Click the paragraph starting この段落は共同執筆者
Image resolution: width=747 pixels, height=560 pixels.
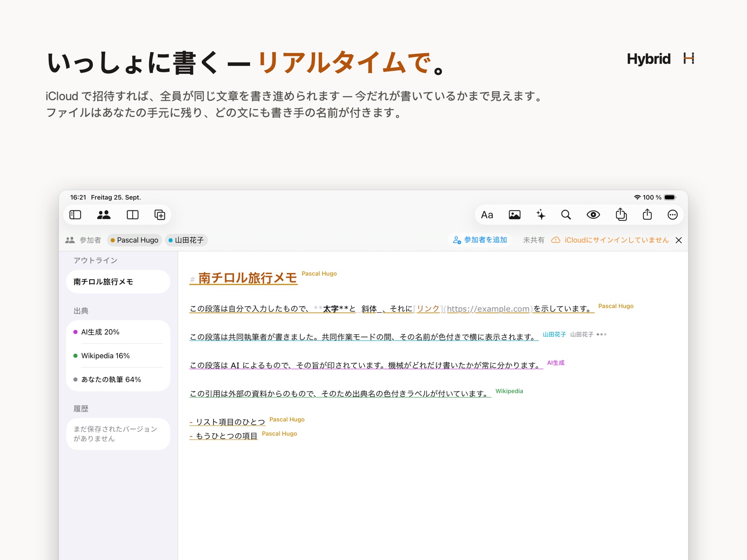[x=364, y=337]
